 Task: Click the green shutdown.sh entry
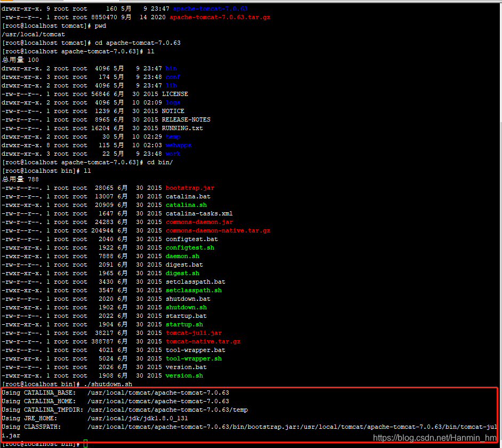186,308
